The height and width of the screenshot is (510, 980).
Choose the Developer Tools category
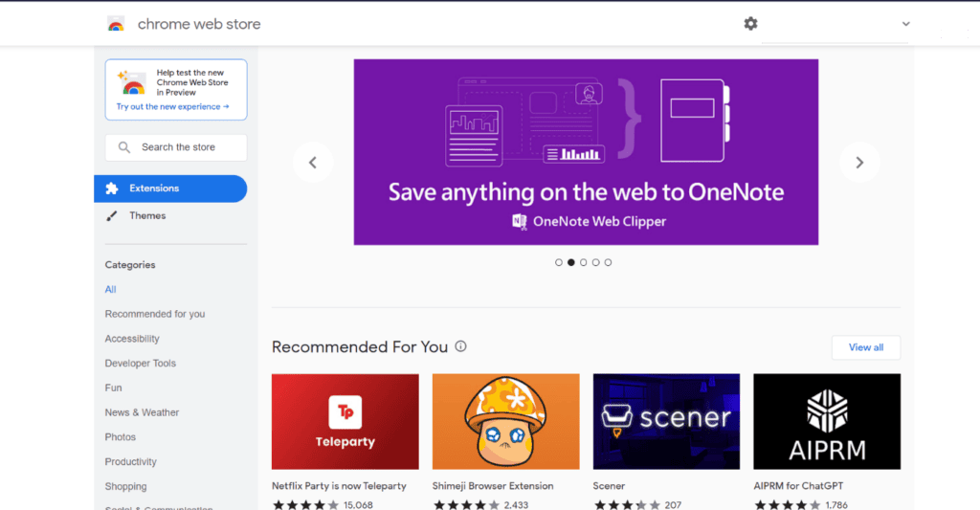[141, 364]
